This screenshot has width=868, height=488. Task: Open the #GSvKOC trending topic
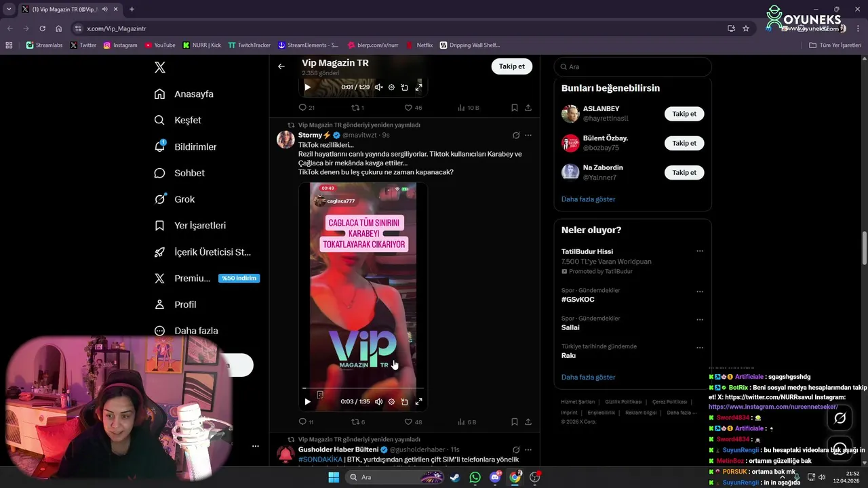[578, 300]
